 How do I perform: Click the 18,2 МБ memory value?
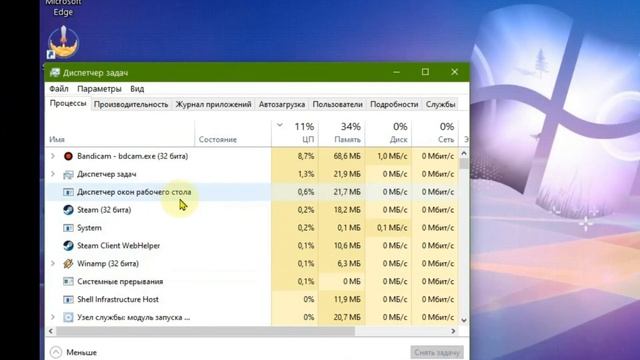(x=347, y=210)
